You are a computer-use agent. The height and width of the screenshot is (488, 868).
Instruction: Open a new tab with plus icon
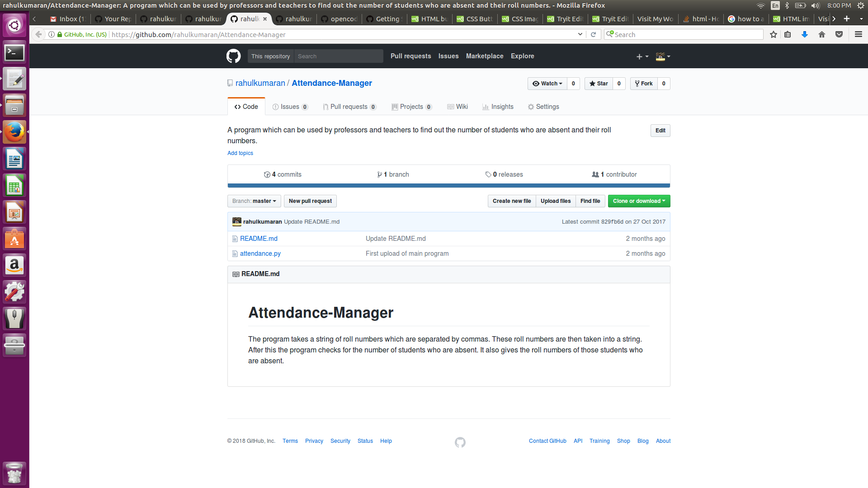pyautogui.click(x=847, y=19)
